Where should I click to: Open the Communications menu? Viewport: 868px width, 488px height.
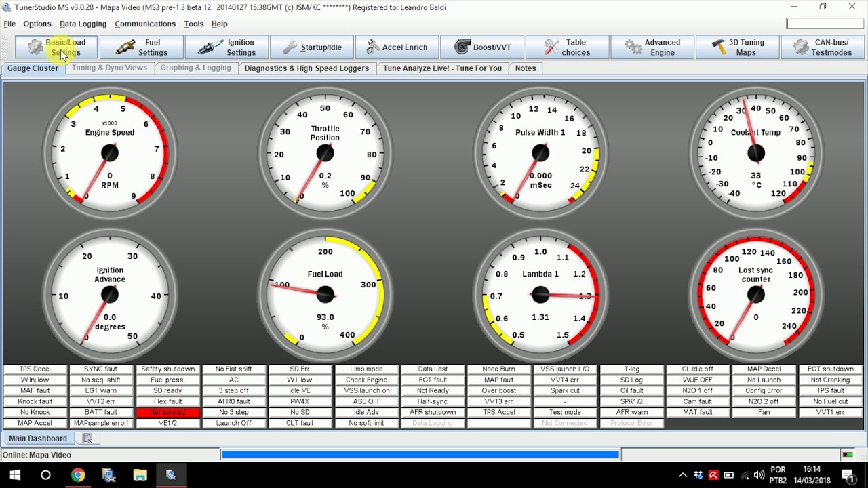pyautogui.click(x=145, y=24)
